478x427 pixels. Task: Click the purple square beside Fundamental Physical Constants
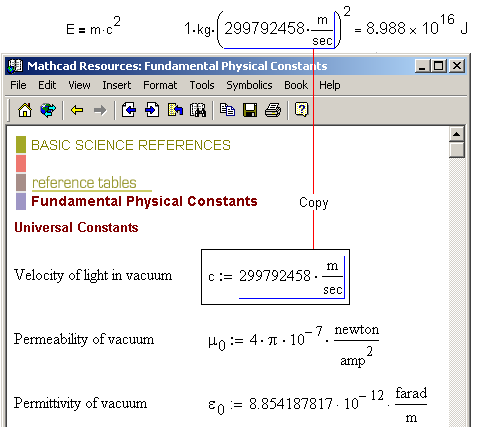21,202
